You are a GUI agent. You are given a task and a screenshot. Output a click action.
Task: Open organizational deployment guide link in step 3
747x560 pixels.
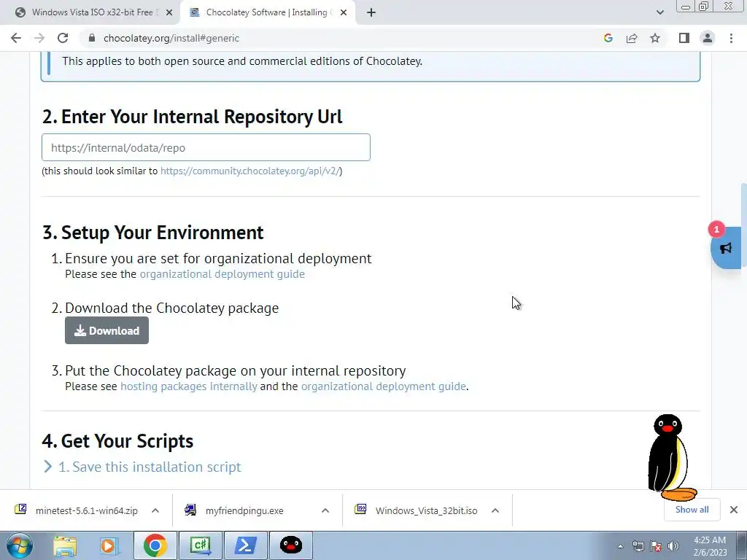click(384, 386)
